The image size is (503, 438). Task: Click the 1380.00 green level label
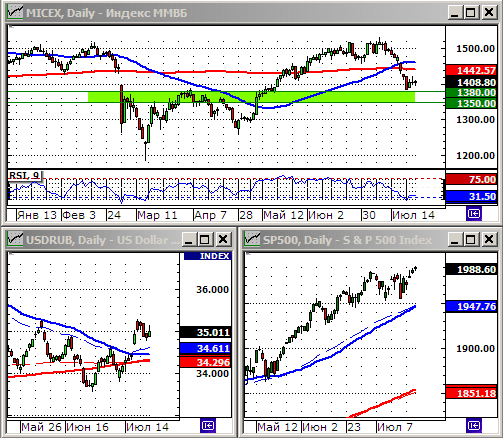pyautogui.click(x=472, y=93)
